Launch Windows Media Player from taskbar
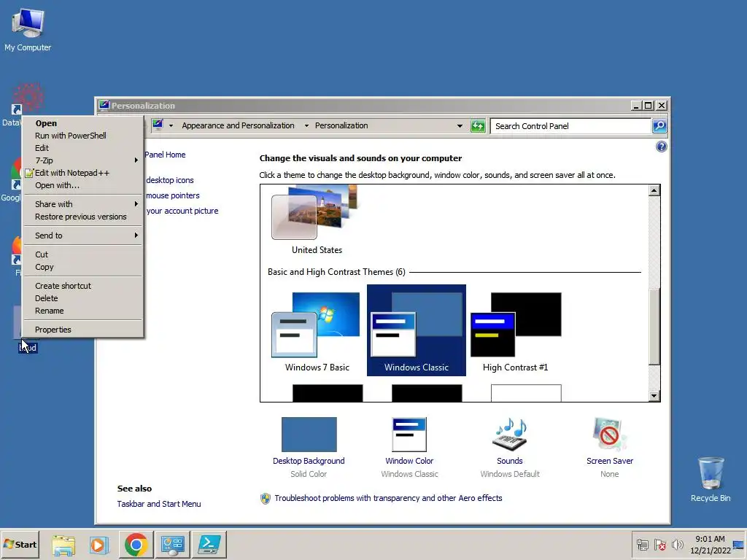This screenshot has width=747, height=560. (99, 545)
